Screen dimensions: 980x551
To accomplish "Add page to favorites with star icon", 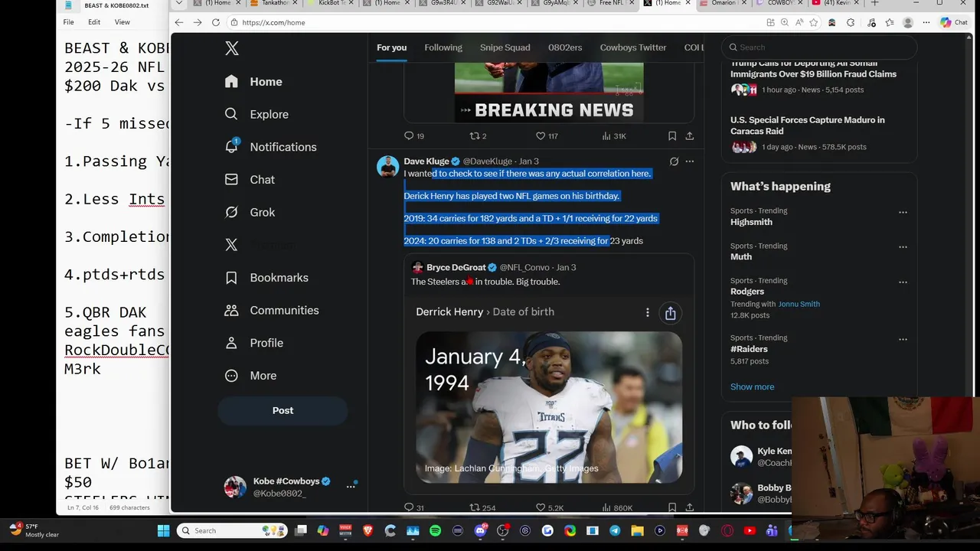I will (813, 22).
